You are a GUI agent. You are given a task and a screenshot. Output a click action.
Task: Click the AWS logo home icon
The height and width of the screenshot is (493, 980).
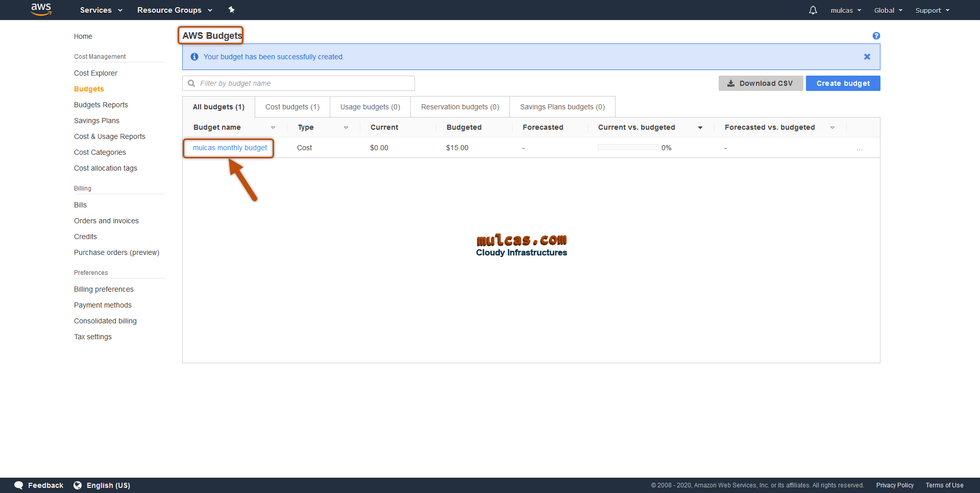pos(41,9)
